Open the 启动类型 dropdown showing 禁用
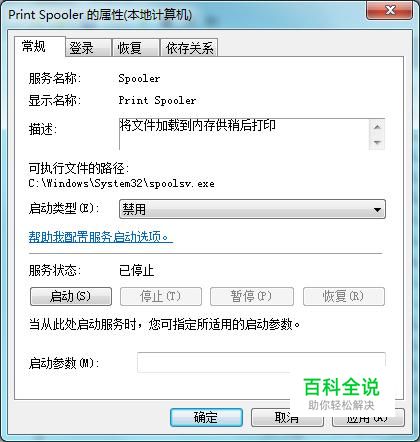Viewport: 420px width, 442px height. pyautogui.click(x=252, y=209)
